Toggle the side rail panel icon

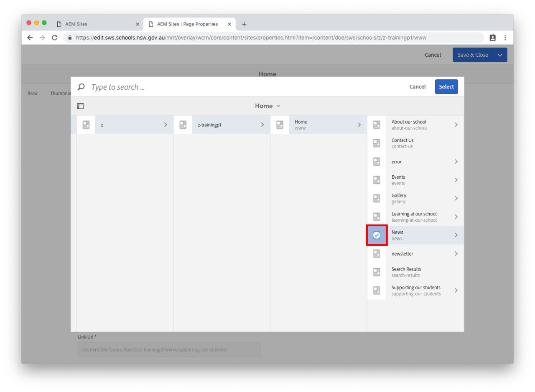click(x=80, y=106)
